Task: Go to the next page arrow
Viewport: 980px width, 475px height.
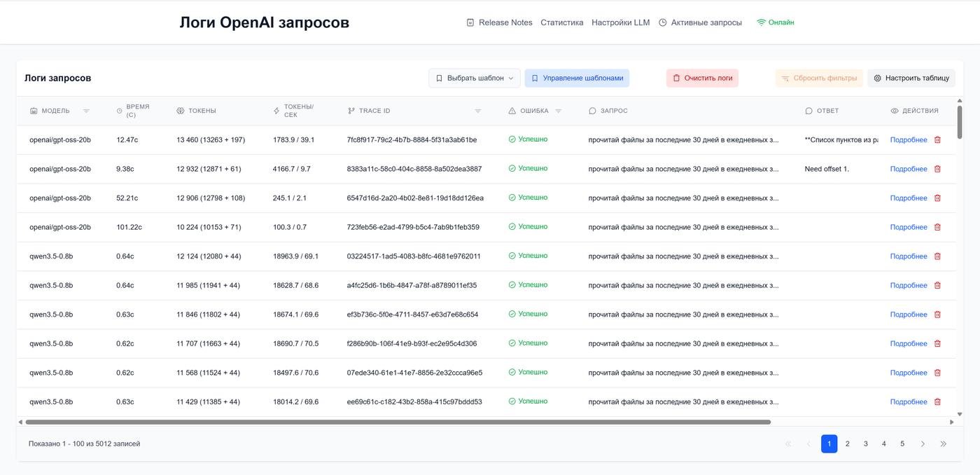Action: [x=923, y=444]
